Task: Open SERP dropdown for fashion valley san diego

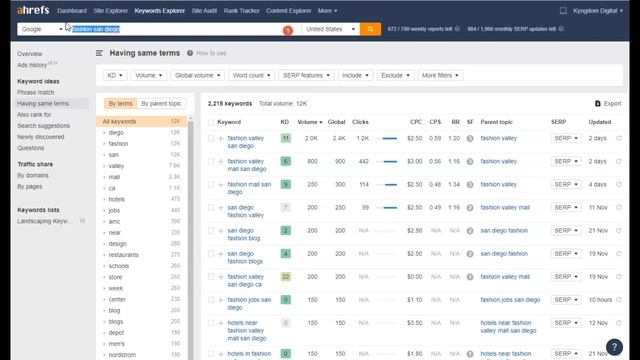Action: [x=566, y=138]
